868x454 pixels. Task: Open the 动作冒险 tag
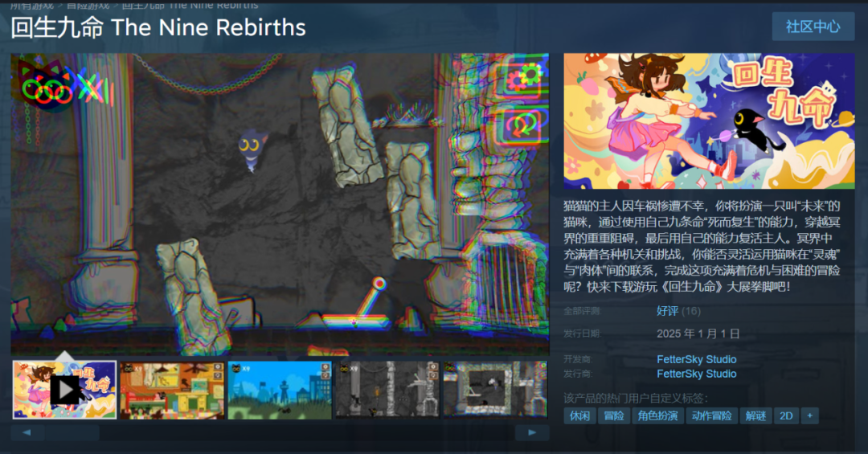click(x=712, y=415)
